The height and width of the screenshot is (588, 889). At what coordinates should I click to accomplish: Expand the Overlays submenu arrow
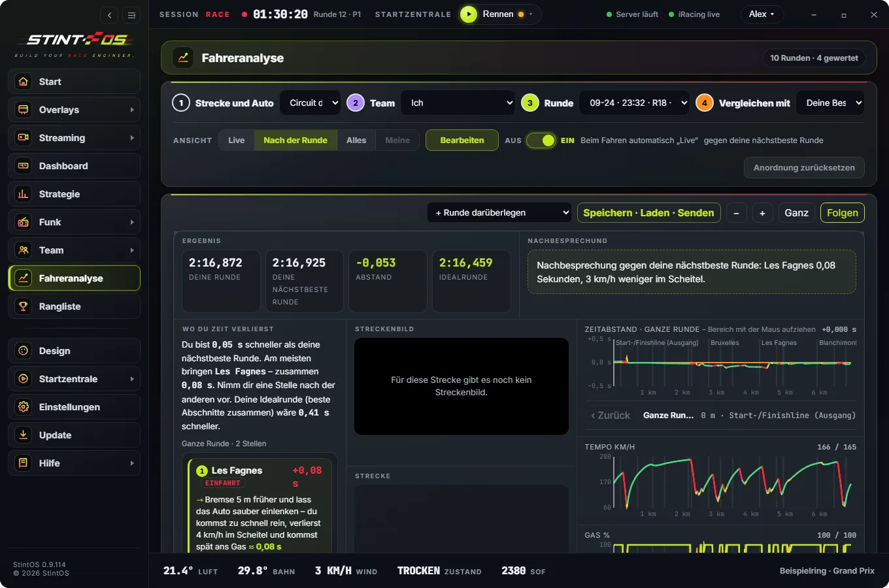[132, 110]
